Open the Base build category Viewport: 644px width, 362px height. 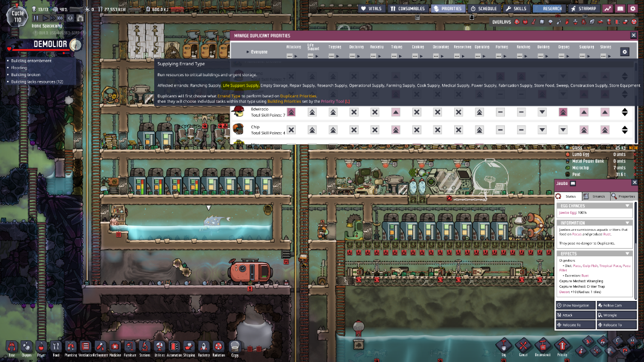point(11,347)
